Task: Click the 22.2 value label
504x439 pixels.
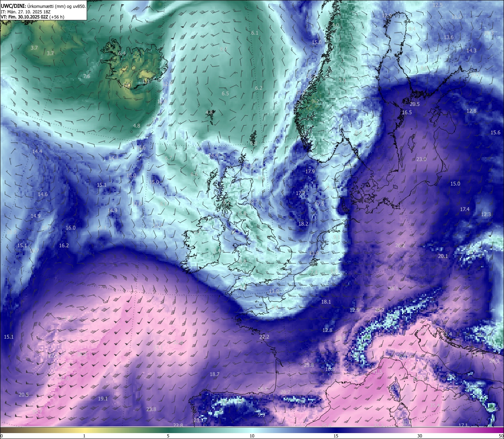Action: [x=264, y=337]
